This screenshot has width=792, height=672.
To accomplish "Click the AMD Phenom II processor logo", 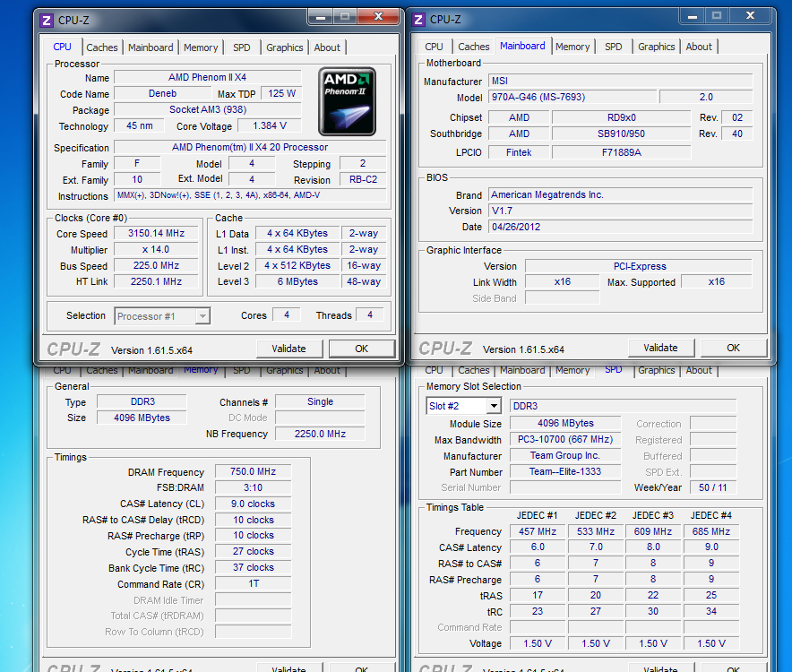I will coord(347,101).
